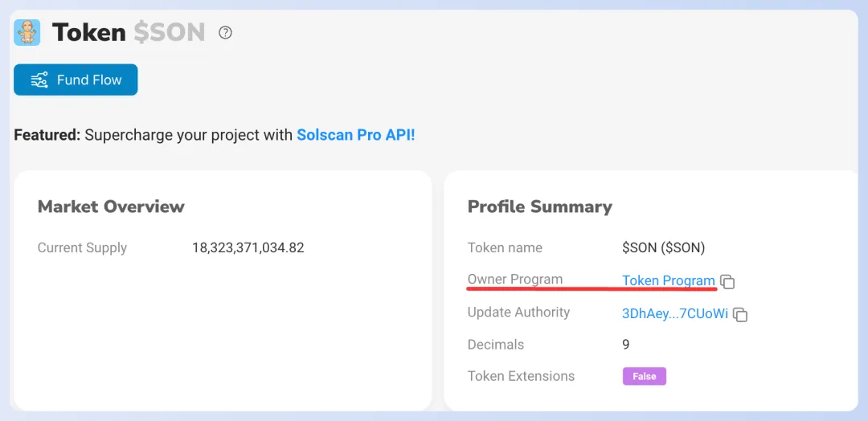Image resolution: width=868 pixels, height=421 pixels.
Task: Click the Decimals value 9
Action: click(626, 344)
